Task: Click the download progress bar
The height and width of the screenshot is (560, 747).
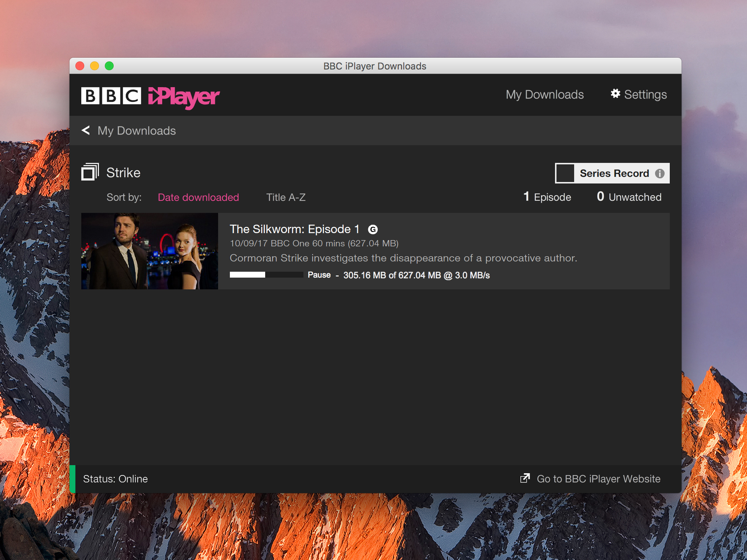Action: [266, 275]
